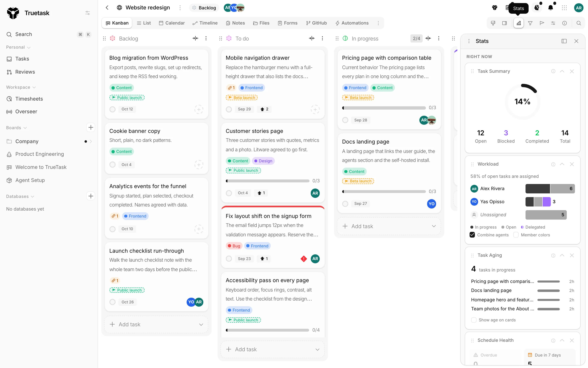This screenshot has width=588, height=368.
Task: Switch to the List view tab
Action: pyautogui.click(x=144, y=23)
